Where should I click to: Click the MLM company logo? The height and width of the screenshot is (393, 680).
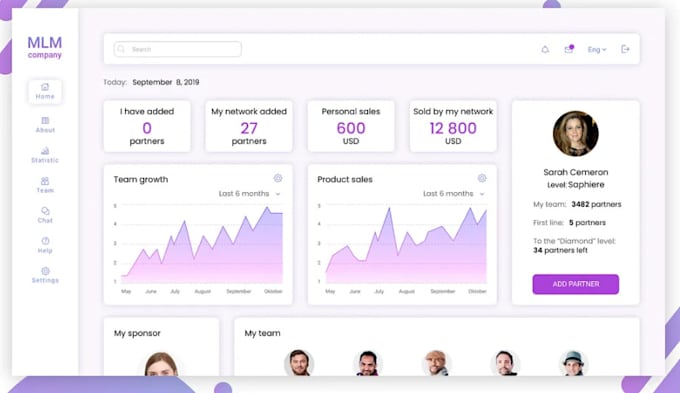click(x=45, y=47)
